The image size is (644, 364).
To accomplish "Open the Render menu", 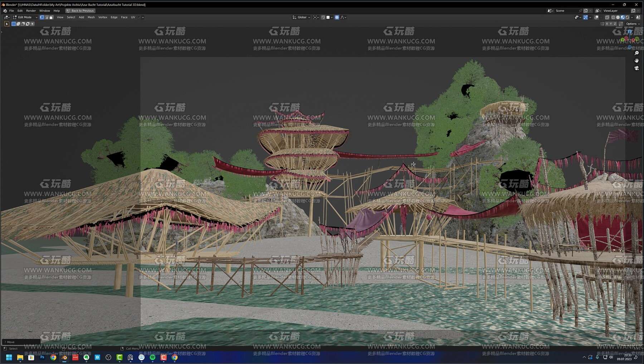I will point(31,11).
